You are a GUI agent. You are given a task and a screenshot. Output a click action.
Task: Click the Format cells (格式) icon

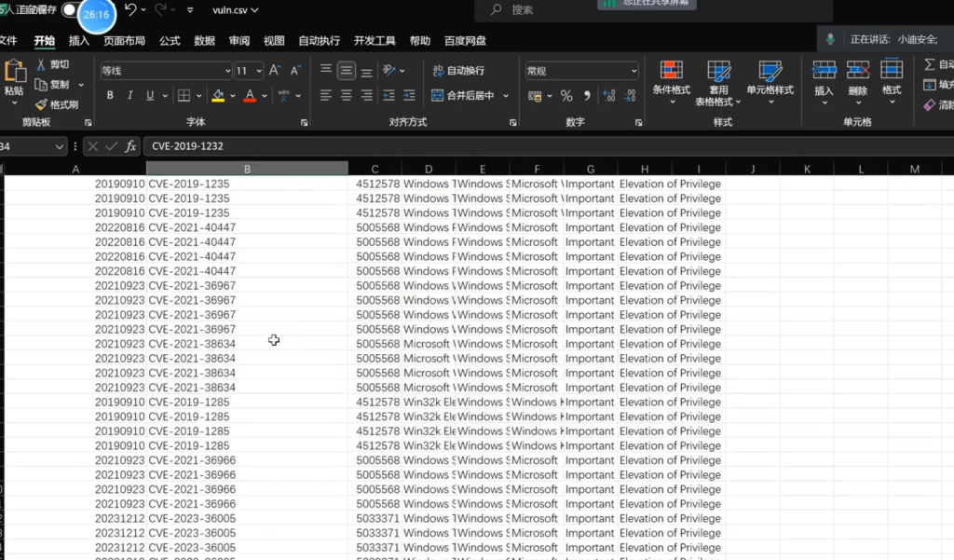pos(892,69)
